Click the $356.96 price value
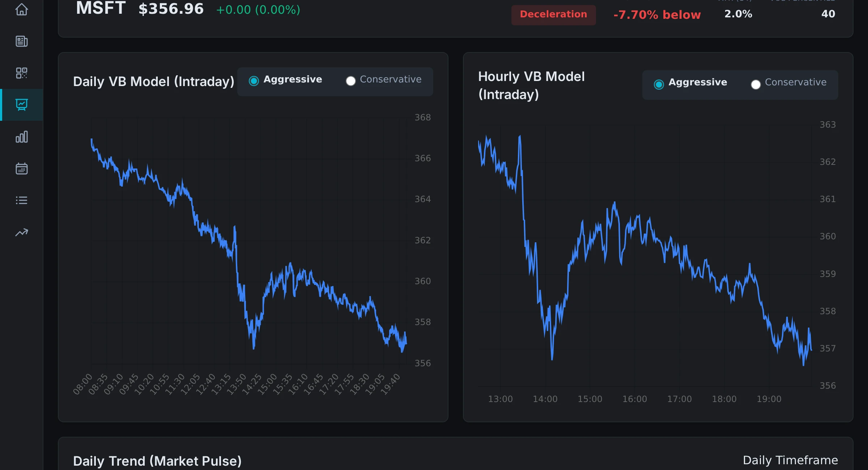This screenshot has width=868, height=470. (x=171, y=9)
